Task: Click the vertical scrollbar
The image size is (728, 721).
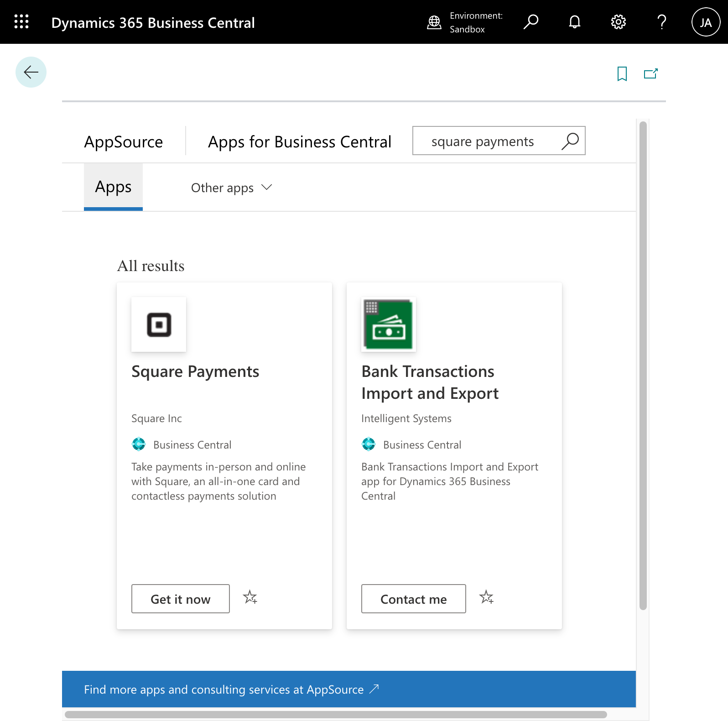Action: (643, 366)
